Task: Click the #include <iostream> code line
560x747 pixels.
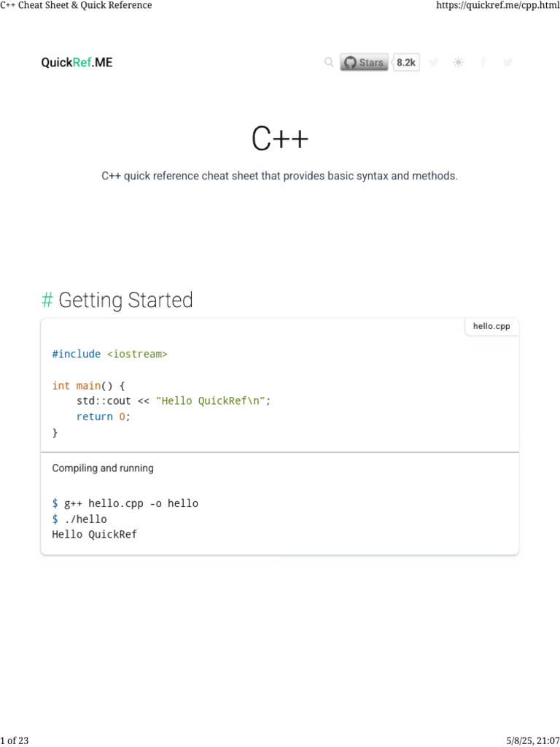Action: click(109, 354)
